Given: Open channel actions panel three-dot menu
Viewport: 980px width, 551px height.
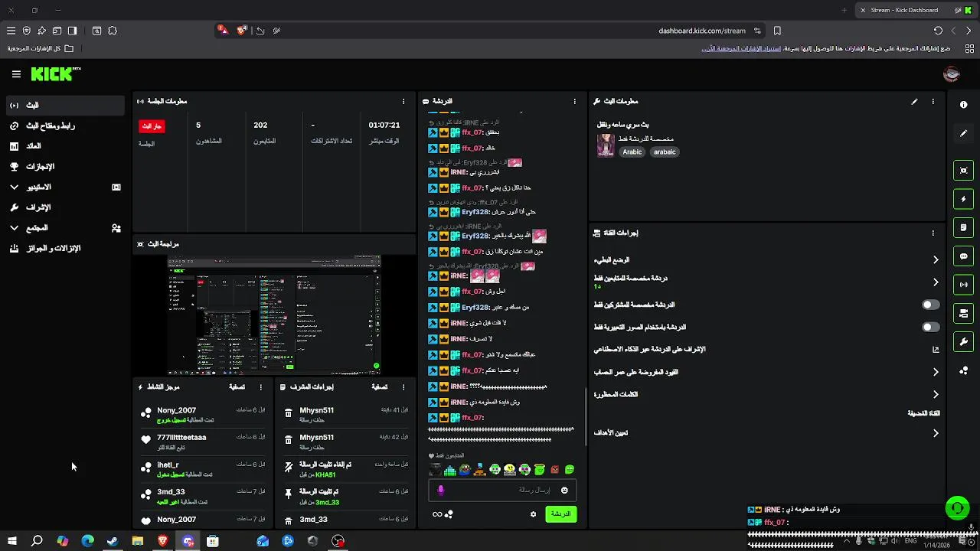Looking at the screenshot, I should pos(933,233).
